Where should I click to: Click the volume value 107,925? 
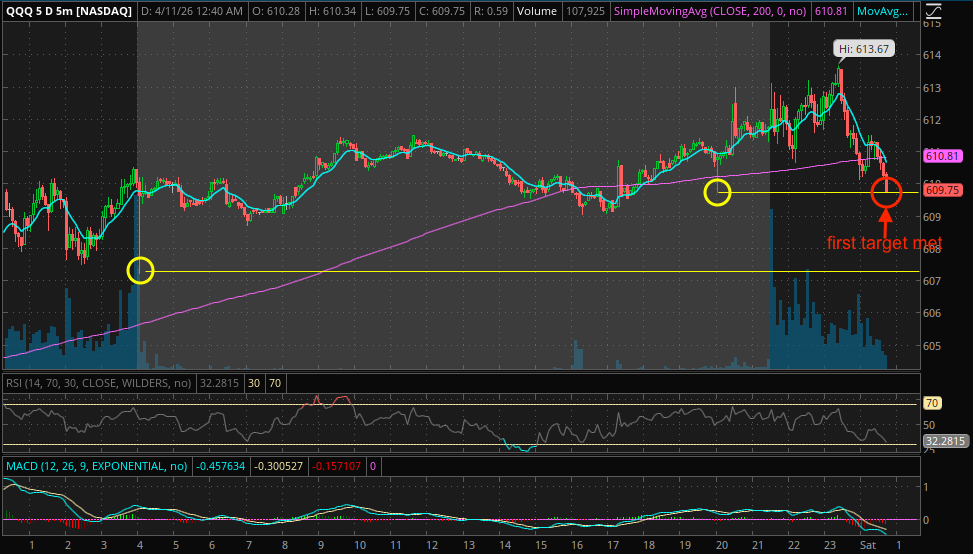pos(585,11)
